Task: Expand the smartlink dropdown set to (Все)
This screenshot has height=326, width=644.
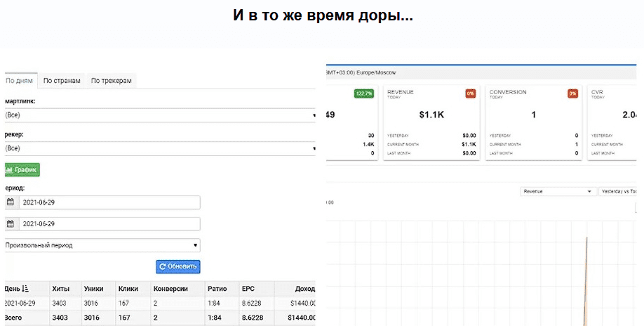Action: pyautogui.click(x=160, y=115)
